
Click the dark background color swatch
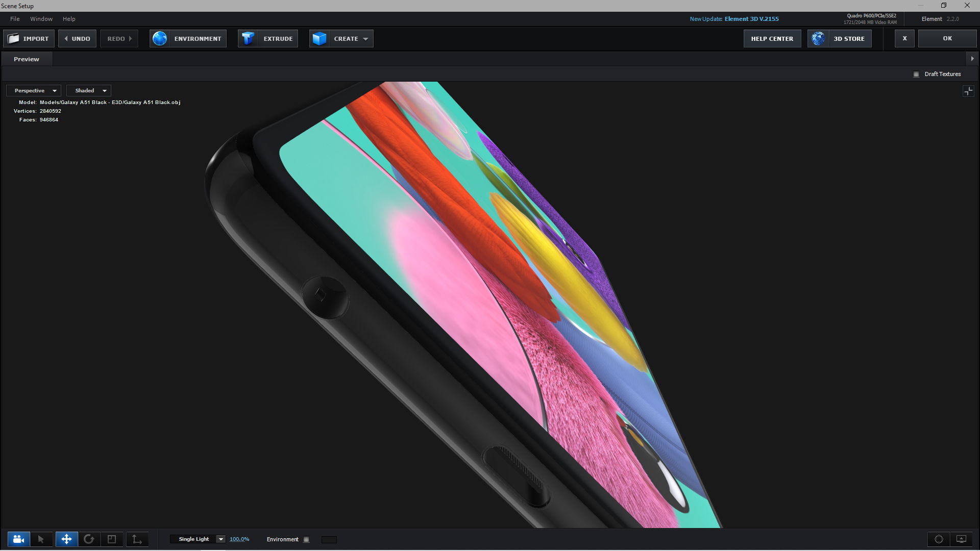coord(329,540)
